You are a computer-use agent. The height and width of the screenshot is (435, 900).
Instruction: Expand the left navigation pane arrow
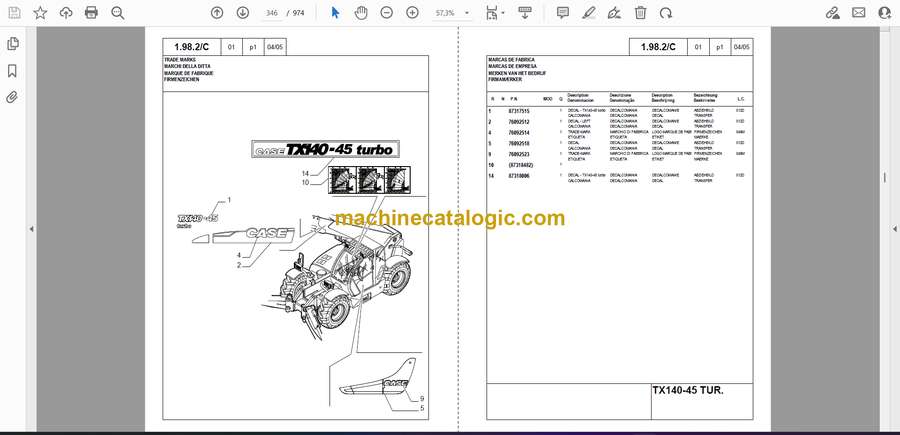tap(32, 229)
